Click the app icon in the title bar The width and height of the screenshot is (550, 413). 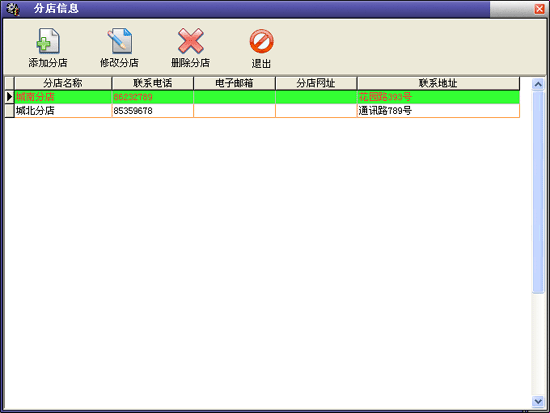pos(13,9)
